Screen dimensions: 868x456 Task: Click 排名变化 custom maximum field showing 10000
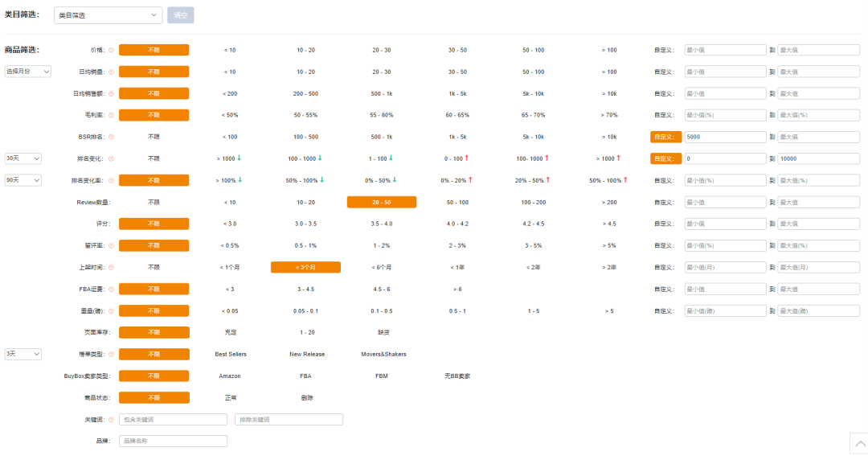click(819, 158)
